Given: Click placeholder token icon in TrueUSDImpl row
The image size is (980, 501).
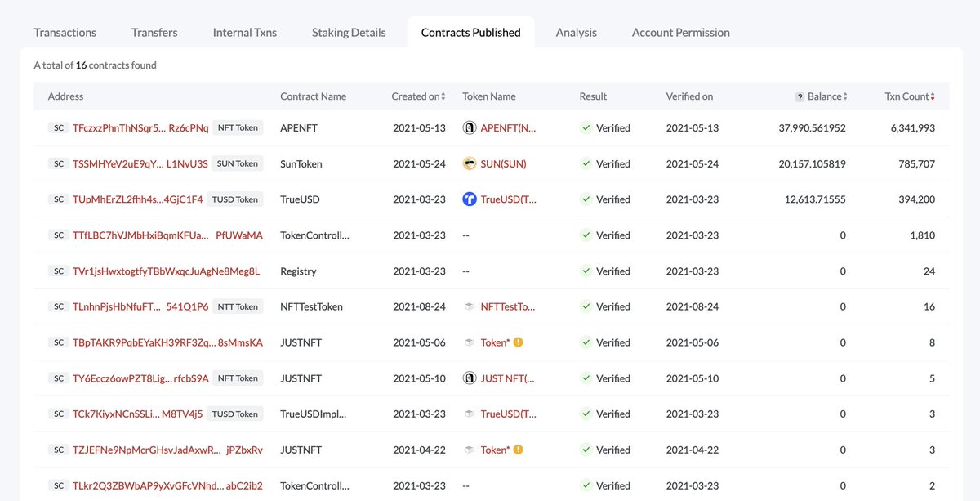Looking at the screenshot, I should tap(470, 414).
